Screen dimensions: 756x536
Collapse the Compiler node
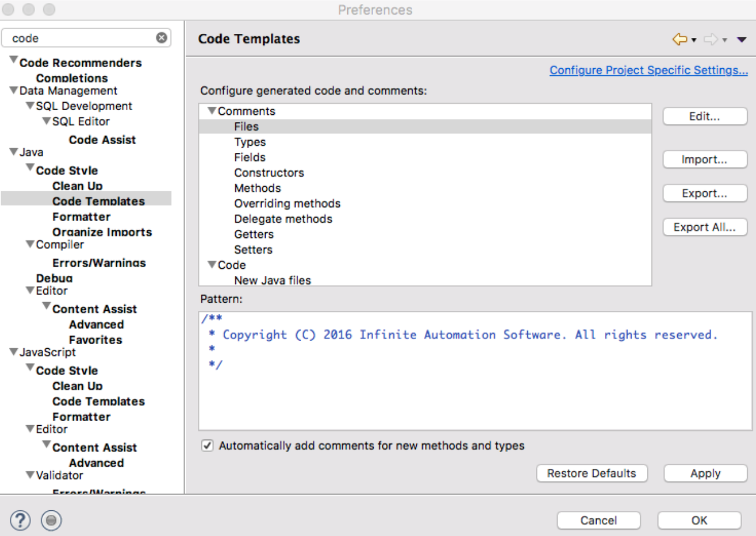(x=30, y=244)
